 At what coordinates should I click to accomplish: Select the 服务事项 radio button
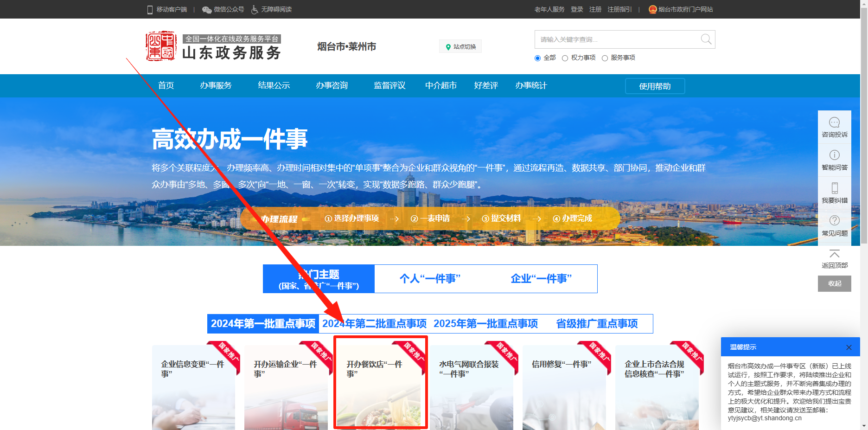605,58
